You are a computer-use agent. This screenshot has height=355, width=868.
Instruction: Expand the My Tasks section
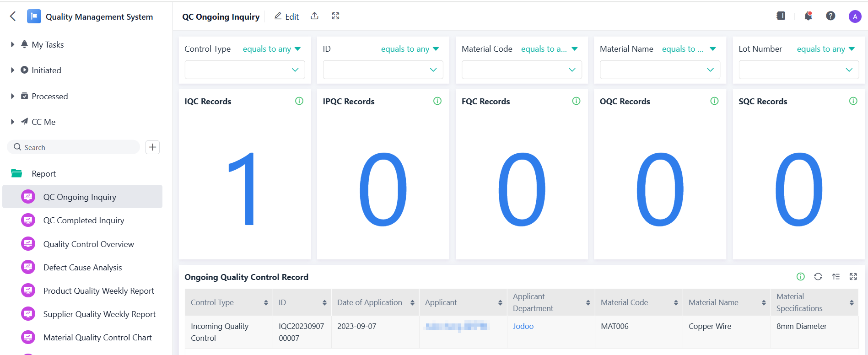pyautogui.click(x=12, y=45)
